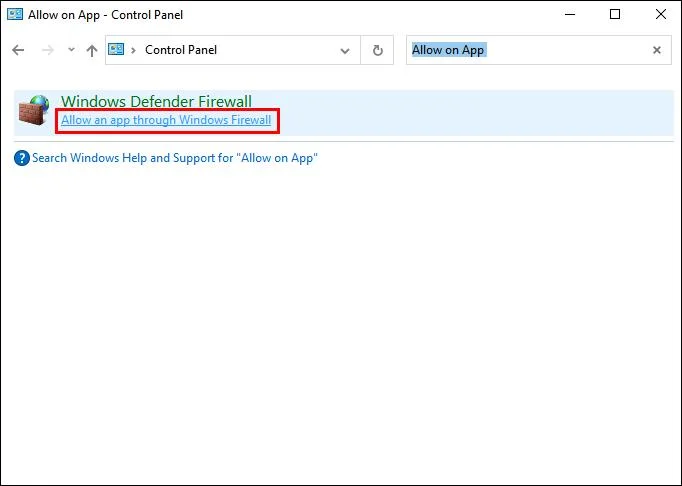Viewport: 682px width, 486px height.
Task: Close the Control Panel window
Action: [661, 14]
